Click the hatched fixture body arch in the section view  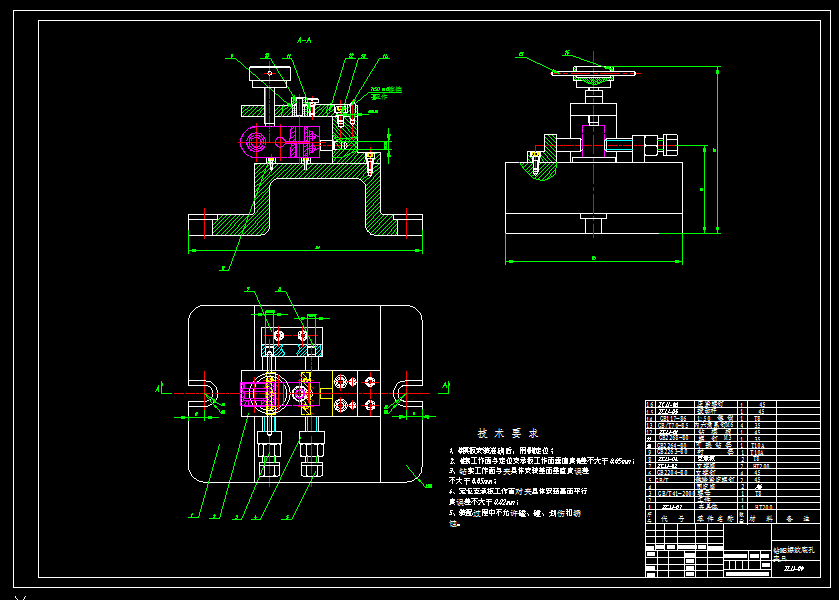pyautogui.click(x=318, y=198)
